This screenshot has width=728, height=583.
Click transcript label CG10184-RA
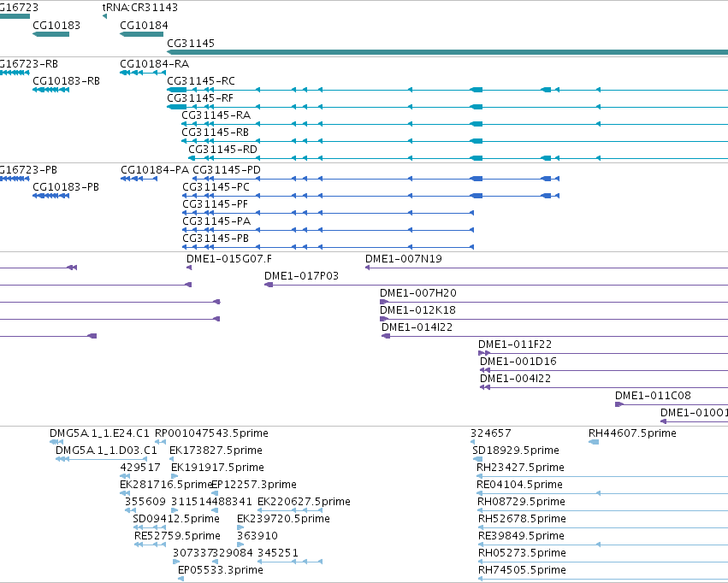coord(155,64)
